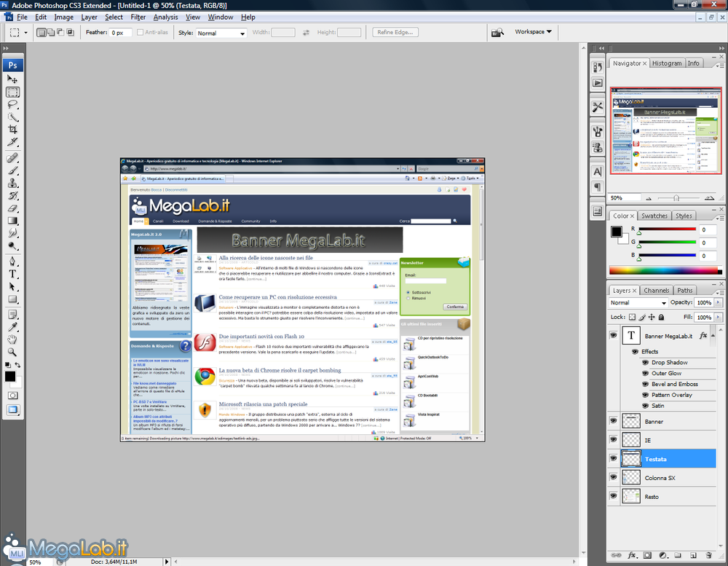The image size is (728, 566).
Task: Hide the Colonna SX layer
Action: click(613, 477)
